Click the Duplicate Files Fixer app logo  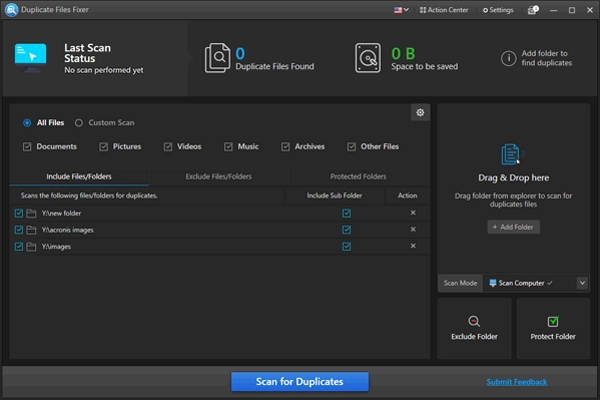[11, 10]
